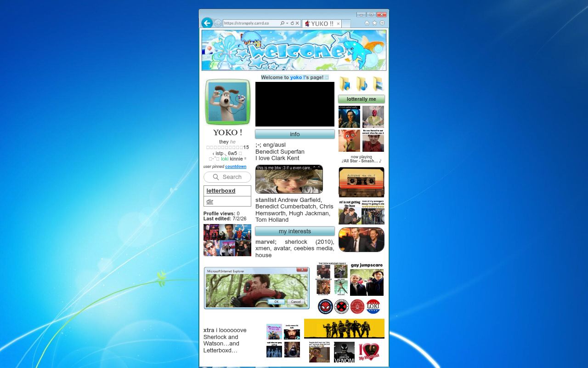Open the home icon in the browser toolbar

367,23
